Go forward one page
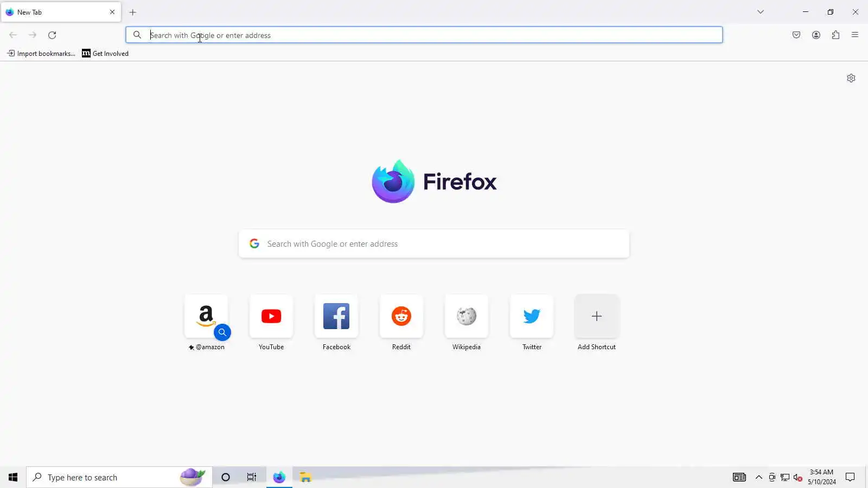Screen dimensions: 868x488 pyautogui.click(x=33, y=35)
